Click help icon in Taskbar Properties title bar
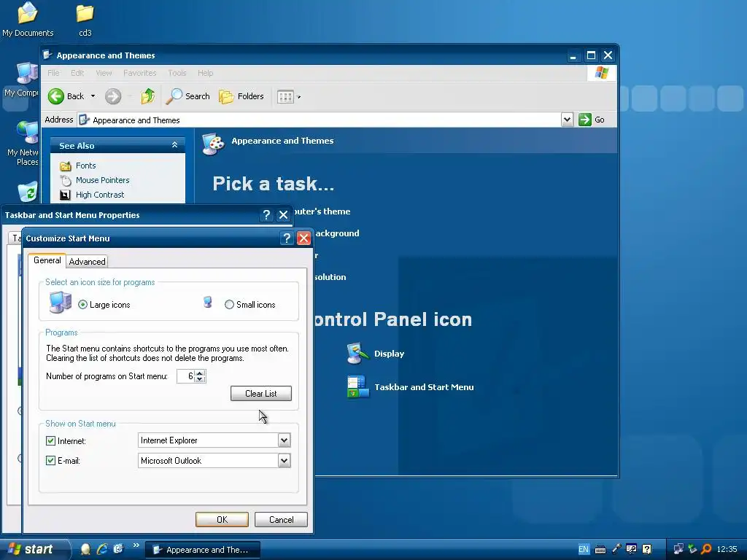The width and height of the screenshot is (747, 560). coord(266,215)
